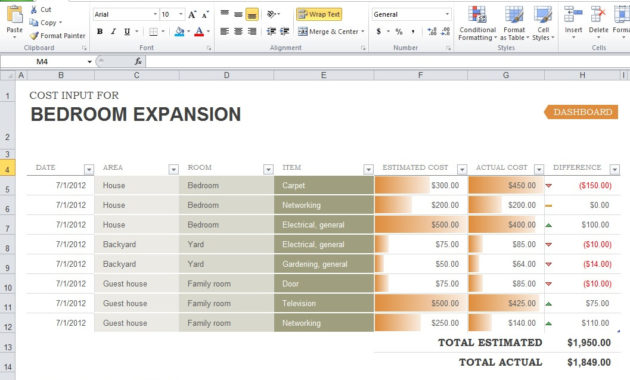The image size is (630, 380).
Task: Open font color dropdown arrow
Action: (x=208, y=31)
